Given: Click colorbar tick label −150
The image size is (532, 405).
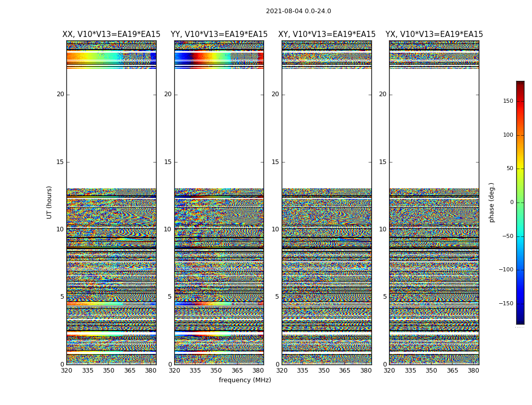Looking at the screenshot, I should coord(506,303).
